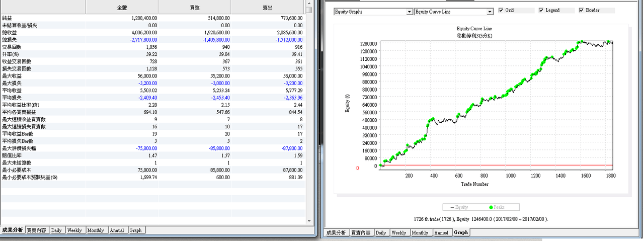The height and width of the screenshot is (241, 644).
Task: Click the 純益 row label
Action: (8, 18)
